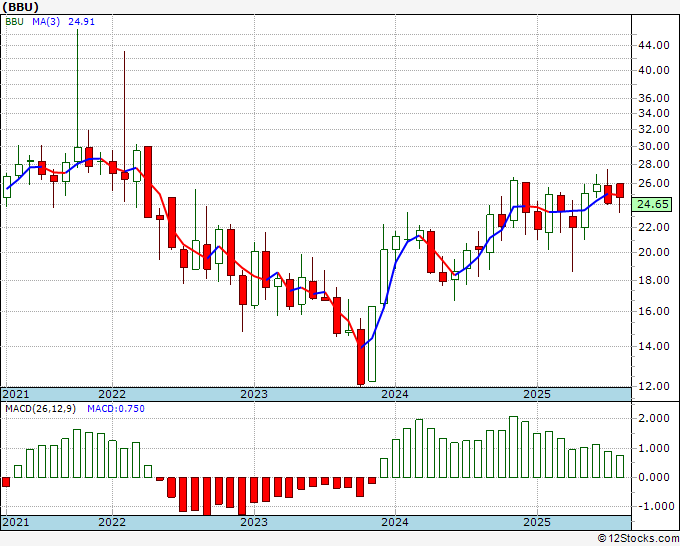Click the 12.00 price axis label
Screen dimensions: 680x546
tap(654, 386)
